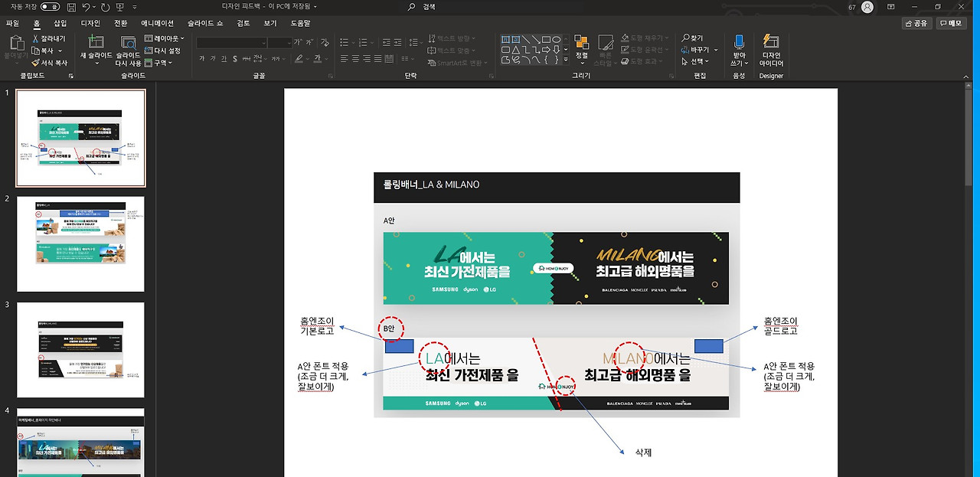Center text in paragraph group
The width and height of the screenshot is (980, 477).
pyautogui.click(x=355, y=59)
